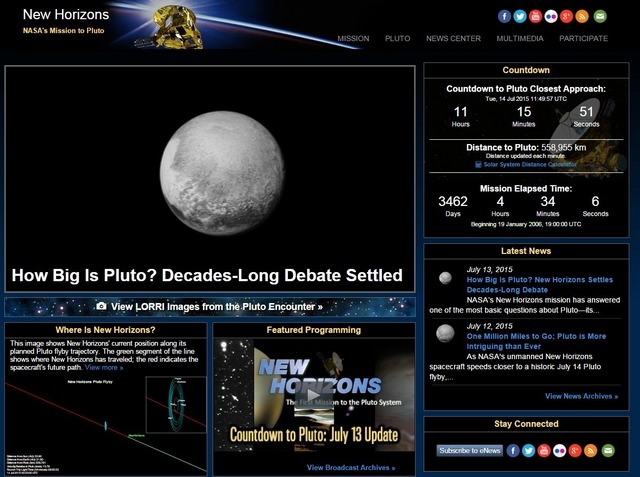Open the PLUTO menu
Viewport: 640px width, 477px height.
coord(398,38)
